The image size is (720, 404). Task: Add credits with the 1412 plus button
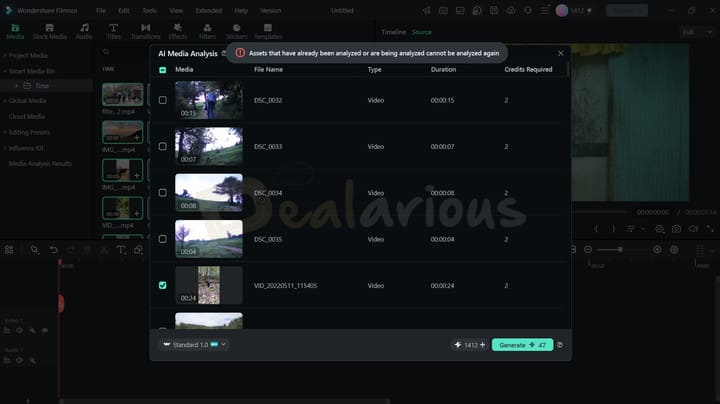click(483, 345)
